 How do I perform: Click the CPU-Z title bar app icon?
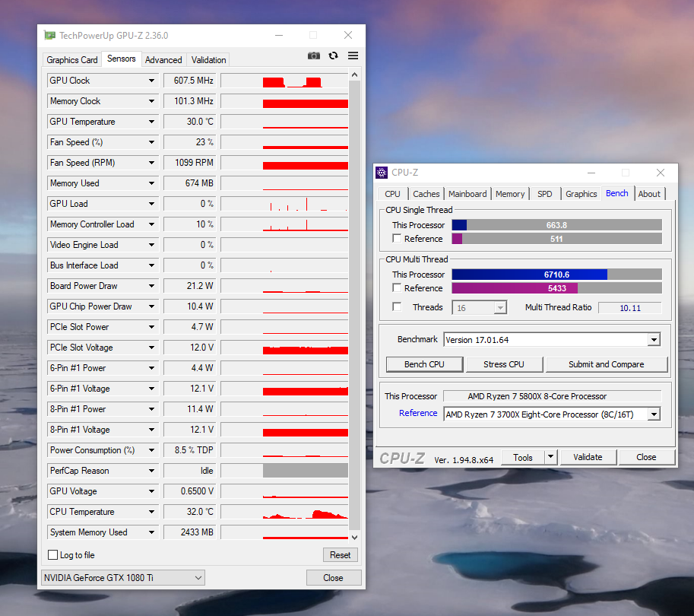[381, 173]
